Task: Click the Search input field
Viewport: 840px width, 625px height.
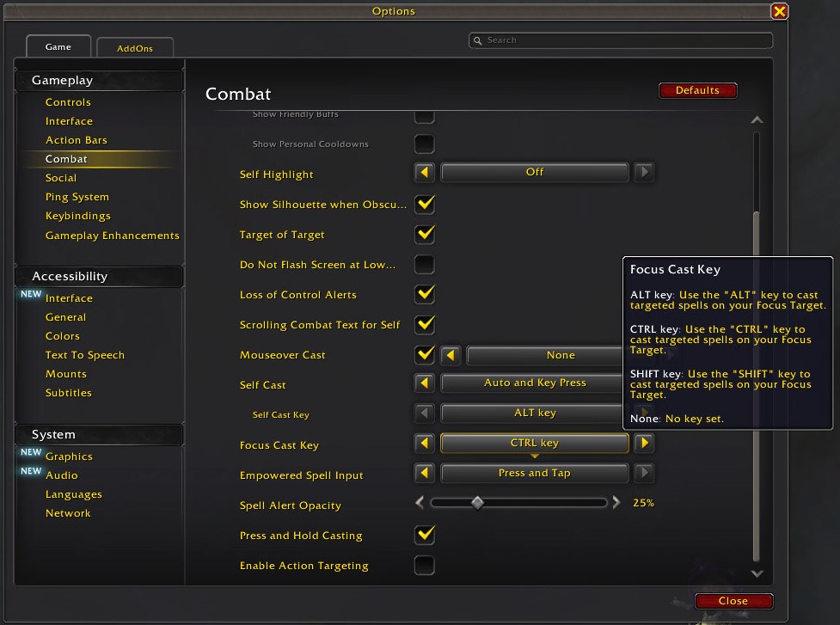Action: click(x=621, y=40)
